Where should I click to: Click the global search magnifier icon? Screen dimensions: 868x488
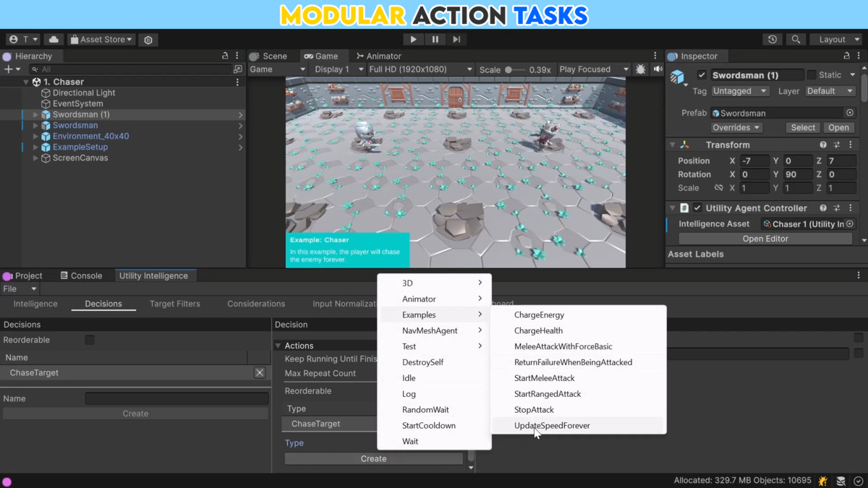796,40
